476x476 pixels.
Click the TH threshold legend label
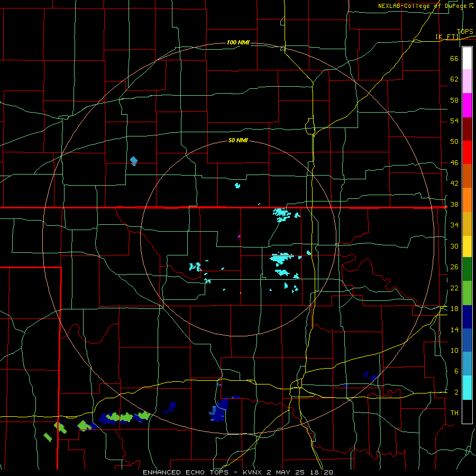coord(454,413)
